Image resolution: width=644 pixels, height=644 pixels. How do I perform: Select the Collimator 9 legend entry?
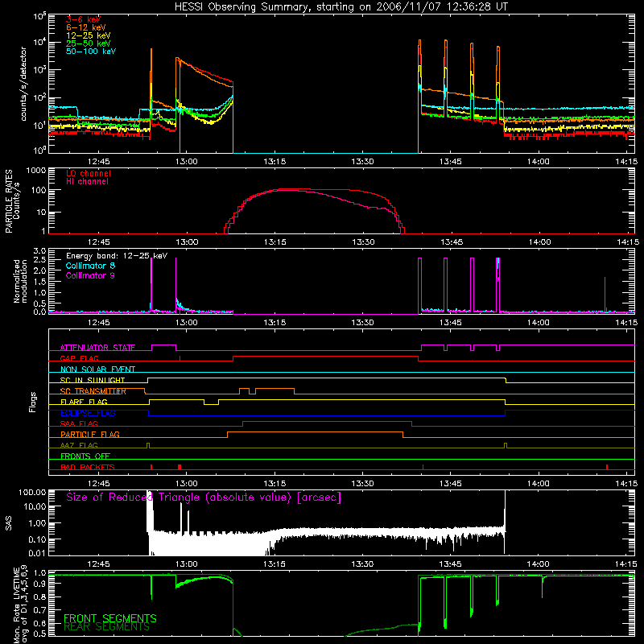90,275
